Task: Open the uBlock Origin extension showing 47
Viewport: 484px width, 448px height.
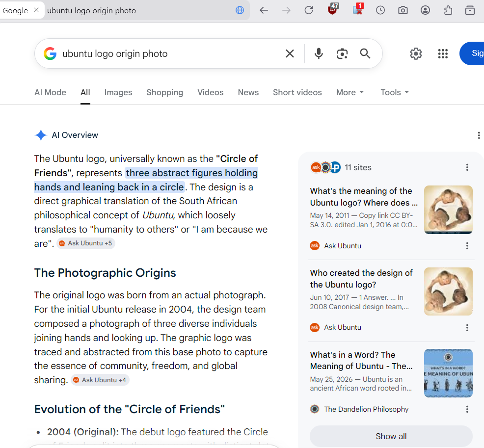Action: click(x=333, y=9)
